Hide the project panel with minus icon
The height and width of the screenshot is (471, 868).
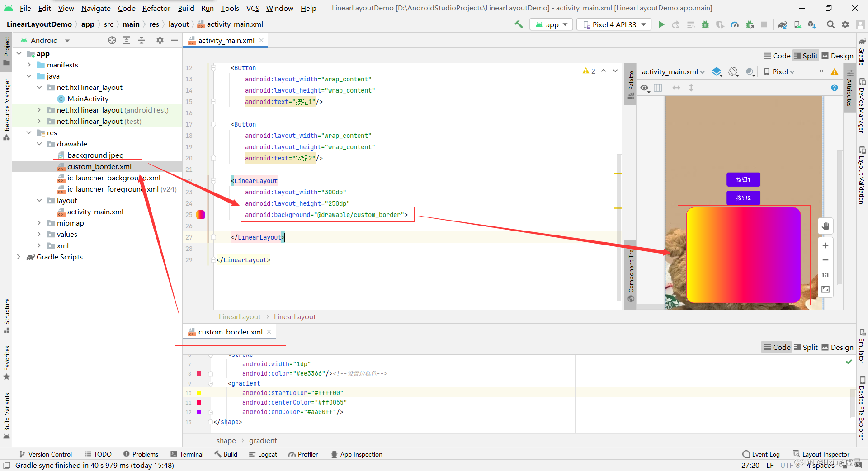[174, 40]
